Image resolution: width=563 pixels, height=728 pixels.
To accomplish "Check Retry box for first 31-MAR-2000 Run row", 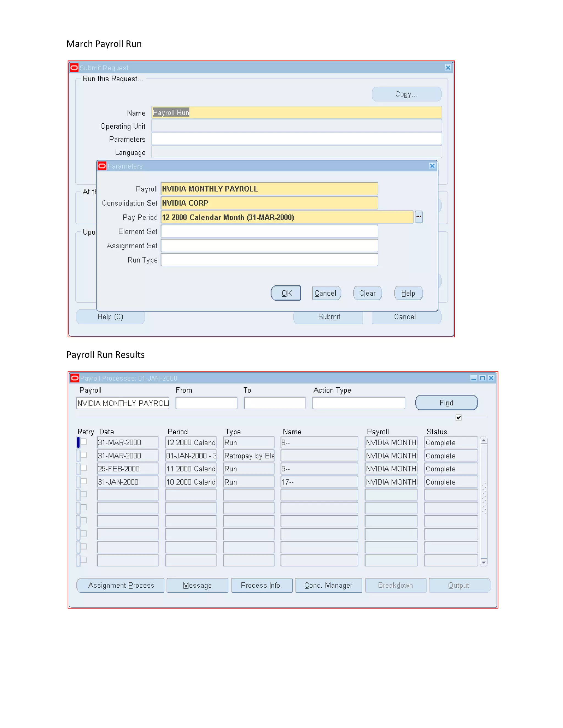I will (84, 442).
